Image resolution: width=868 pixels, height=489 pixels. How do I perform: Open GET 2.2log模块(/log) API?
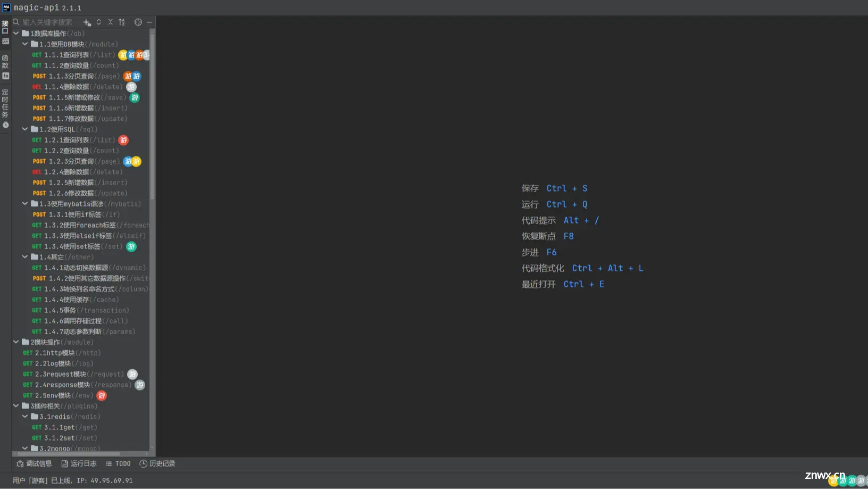[58, 363]
